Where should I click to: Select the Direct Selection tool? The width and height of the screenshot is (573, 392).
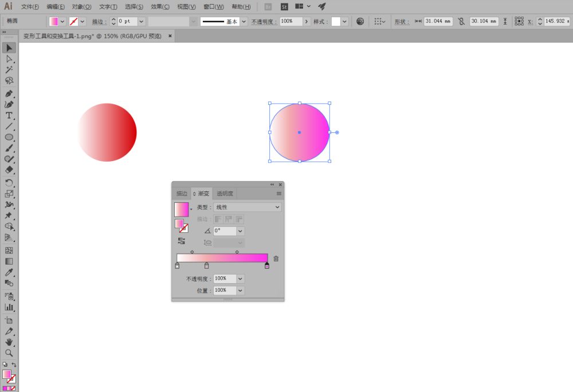9,59
